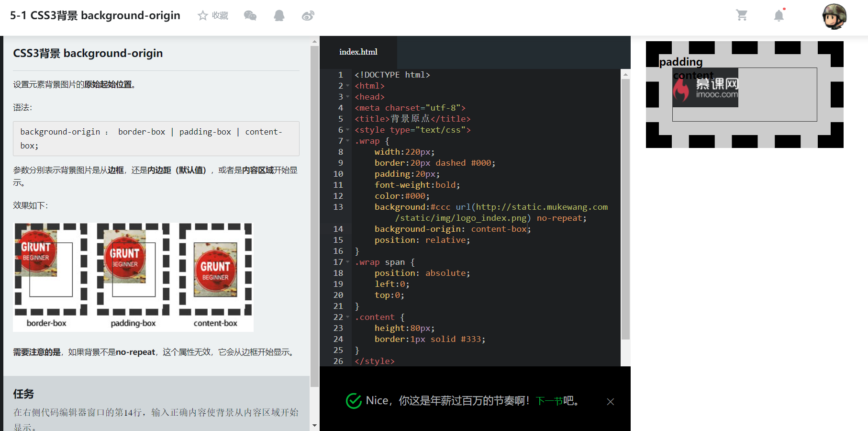This screenshot has width=868, height=431.
Task: Click the left panel scrollbar down arrow
Action: tap(315, 425)
